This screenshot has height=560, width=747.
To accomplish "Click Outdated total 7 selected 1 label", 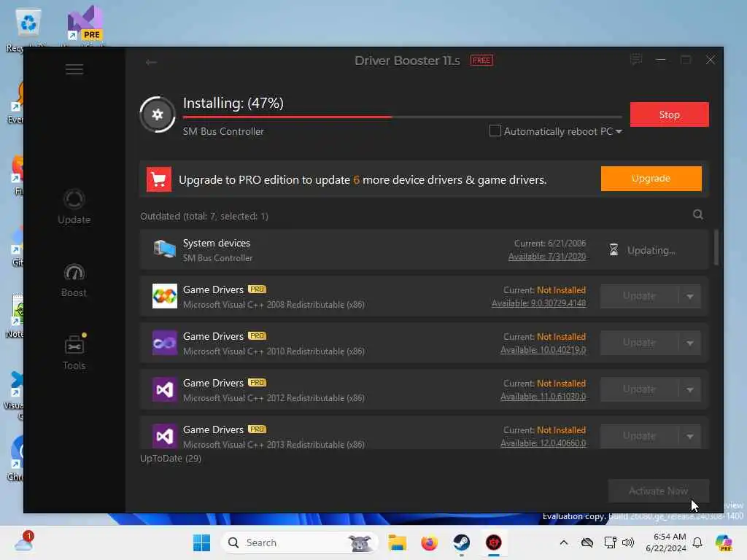I will 204,216.
